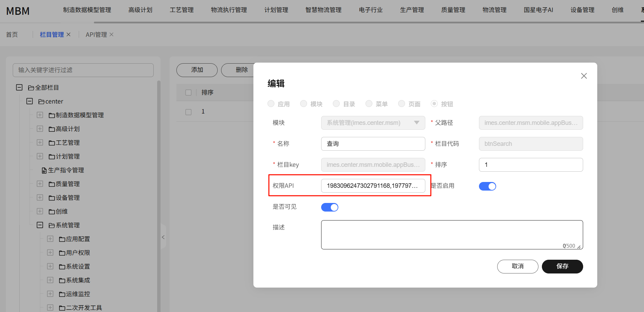
Task: Click the 生产指令管理 document icon
Action: [44, 171]
